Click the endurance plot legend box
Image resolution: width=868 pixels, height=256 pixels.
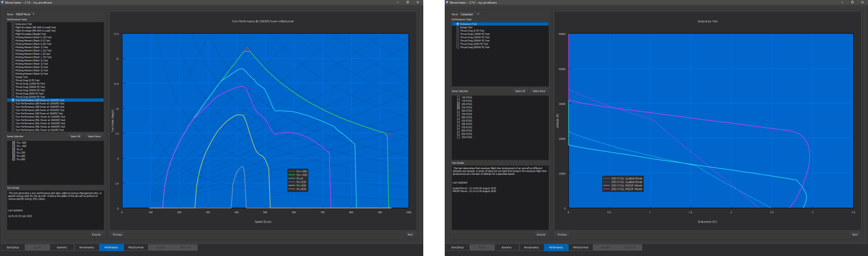pos(622,184)
